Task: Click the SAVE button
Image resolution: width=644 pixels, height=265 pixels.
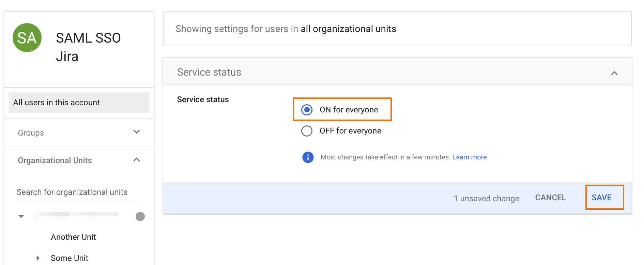Action: (601, 198)
